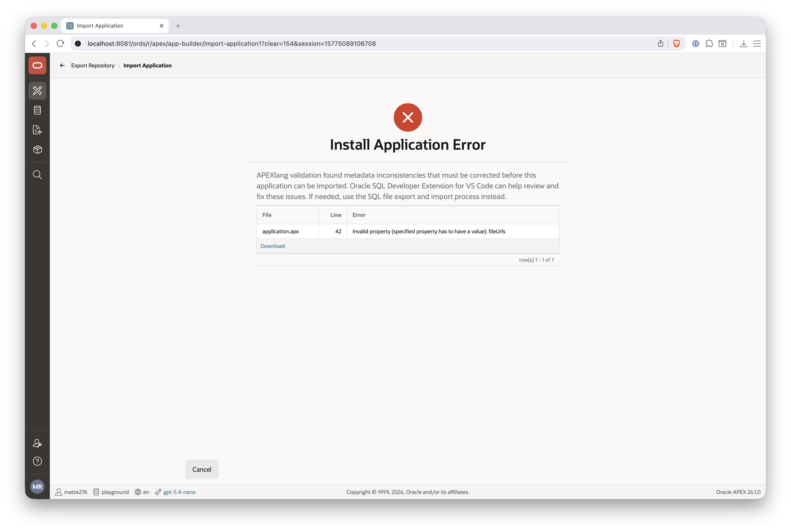Image resolution: width=791 pixels, height=532 pixels.
Task: Go to Export Repository breadcrumb
Action: tap(93, 65)
